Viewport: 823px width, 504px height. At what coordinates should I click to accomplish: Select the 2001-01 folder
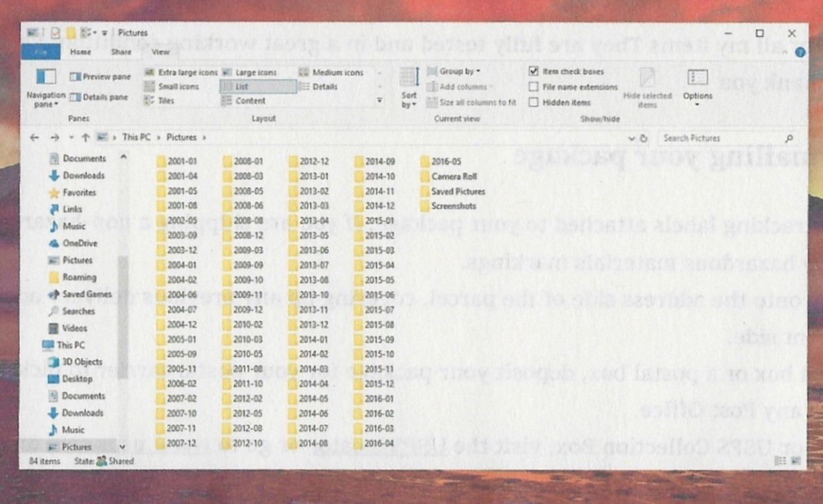(x=176, y=161)
